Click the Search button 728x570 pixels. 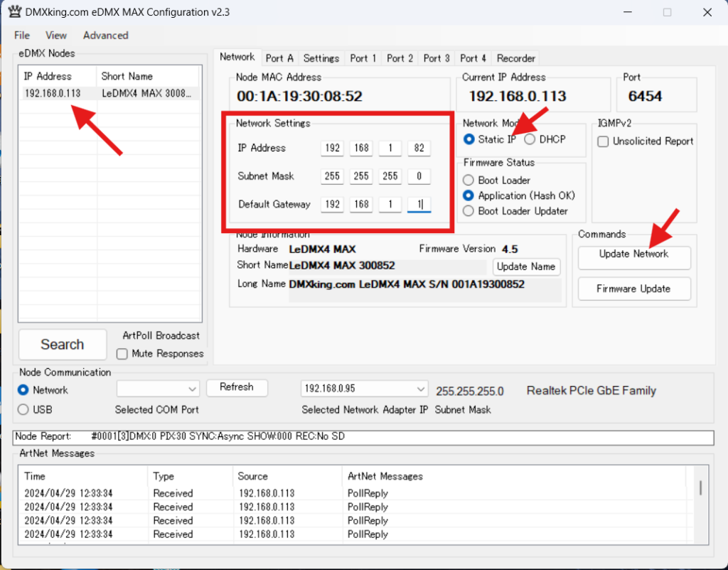[x=63, y=345]
